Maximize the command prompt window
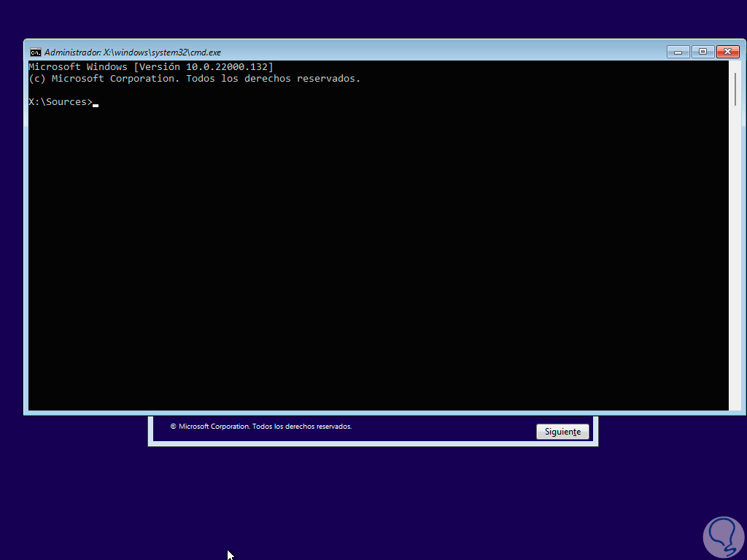The height and width of the screenshot is (560, 747). (x=703, y=52)
